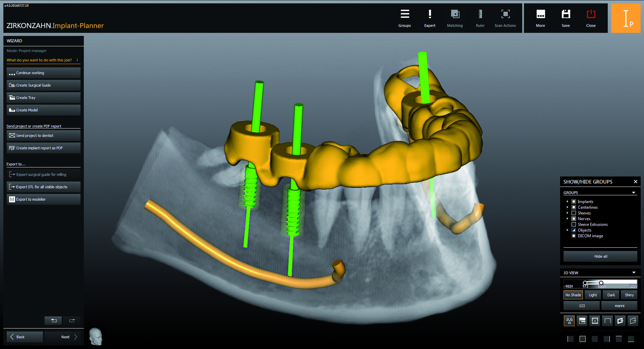
Task: Click the full outline view square
Action: coord(583,339)
